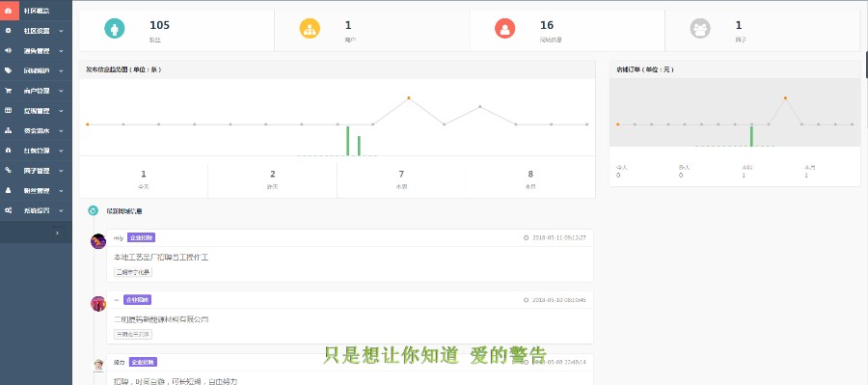
Task: Click yesterday's publish count 2
Action: pos(273,174)
